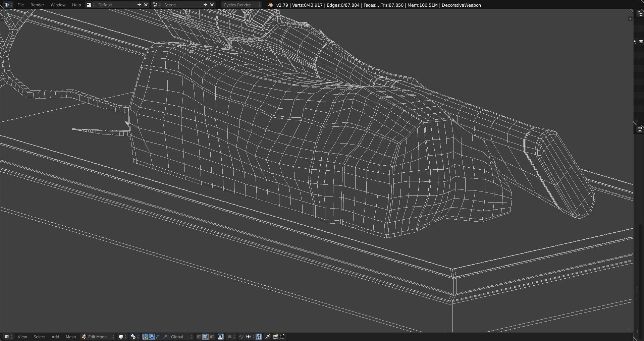Render OpenGL viewport image with camera icon
The image size is (644, 341).
[x=275, y=337]
